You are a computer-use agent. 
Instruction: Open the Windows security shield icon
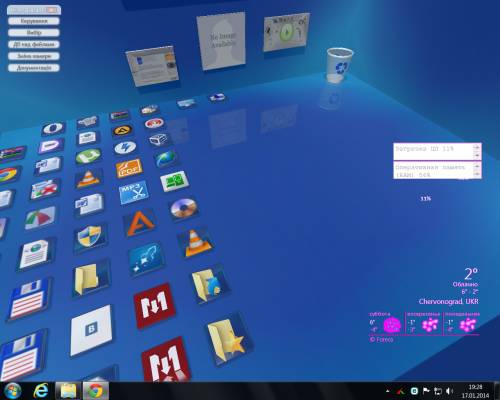(x=89, y=237)
